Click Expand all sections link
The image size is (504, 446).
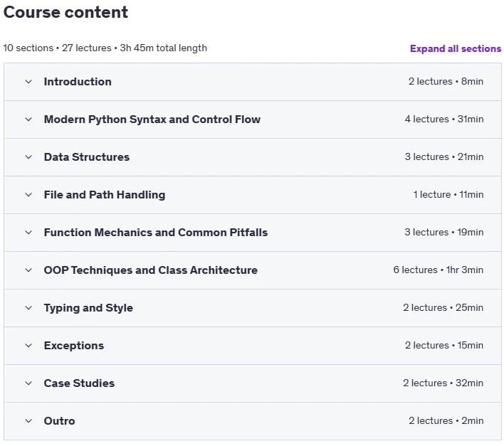456,48
